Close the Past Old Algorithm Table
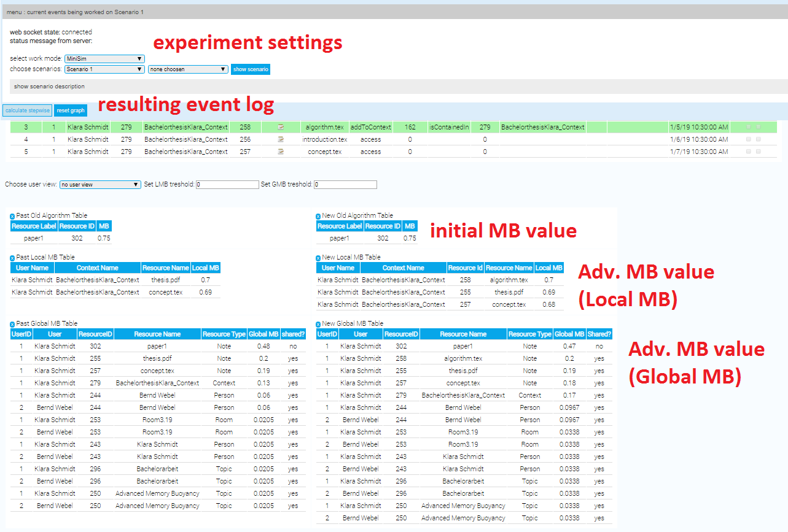The width and height of the screenshot is (788, 532). [x=12, y=216]
